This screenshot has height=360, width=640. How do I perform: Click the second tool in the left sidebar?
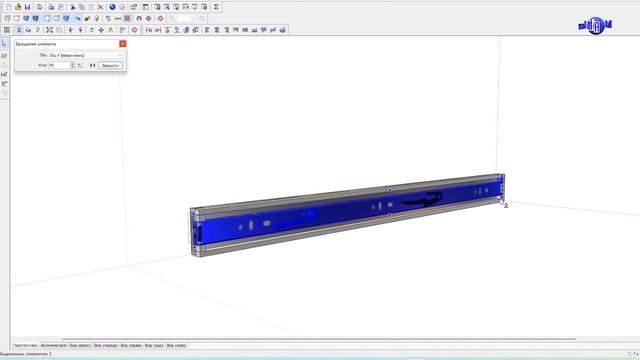point(4,55)
